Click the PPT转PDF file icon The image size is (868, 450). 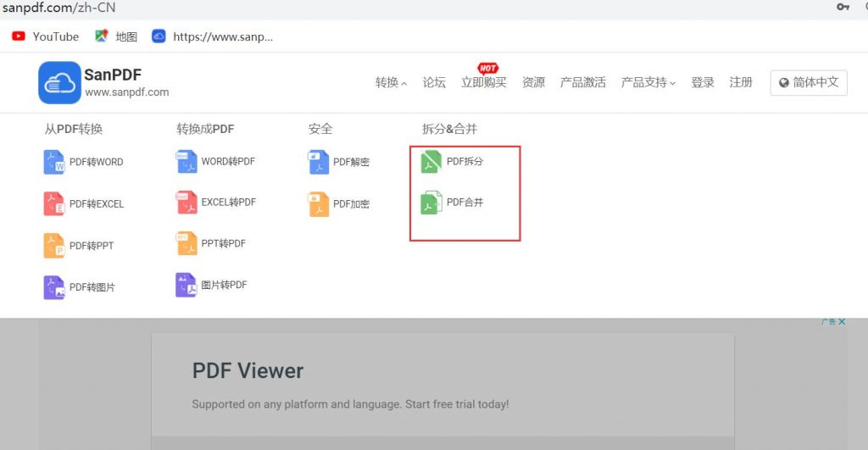point(186,243)
